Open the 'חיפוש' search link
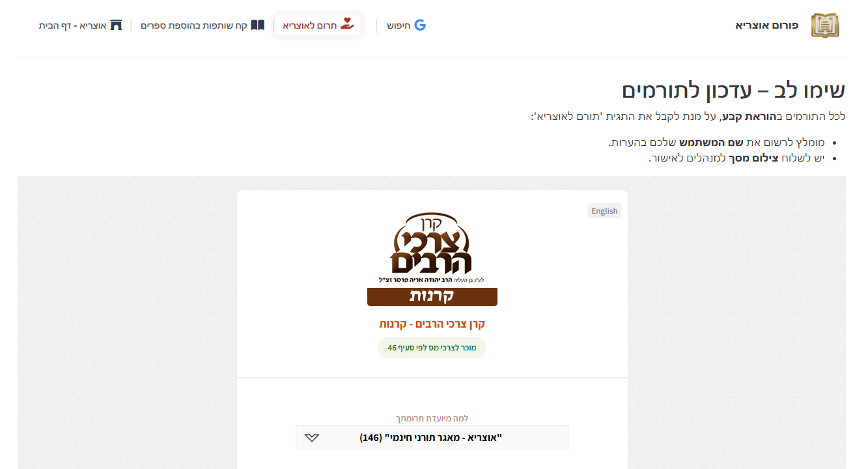Image resolution: width=868 pixels, height=469 pixels. (399, 25)
